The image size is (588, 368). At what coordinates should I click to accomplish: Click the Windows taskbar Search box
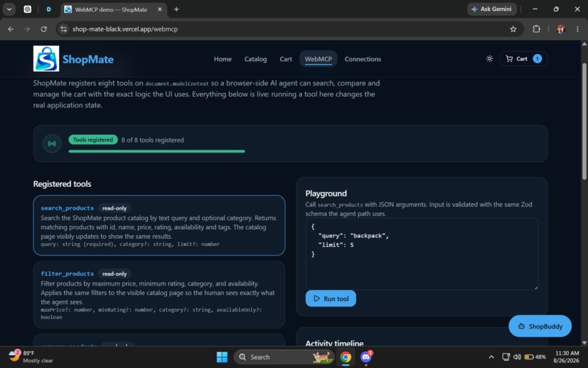284,357
